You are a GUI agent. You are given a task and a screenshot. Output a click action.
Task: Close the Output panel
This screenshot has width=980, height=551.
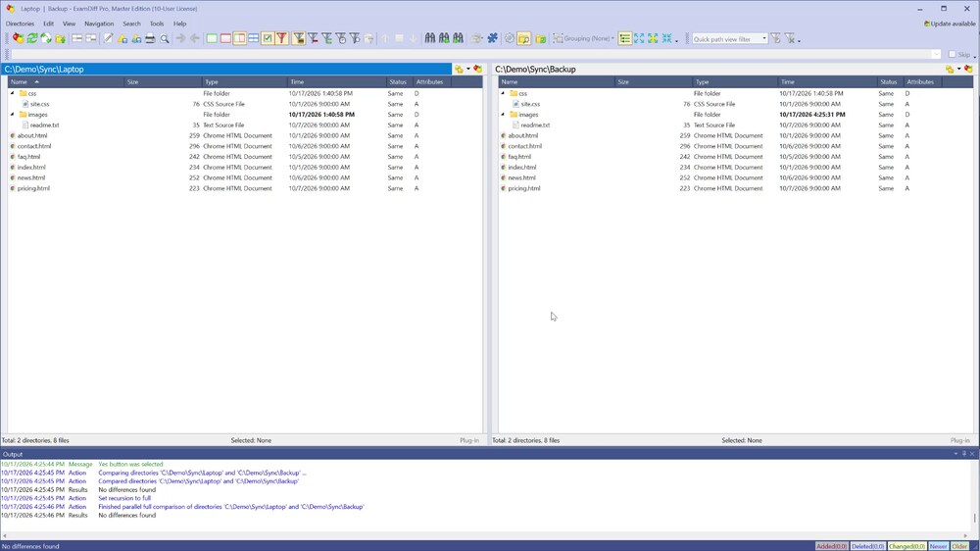click(x=972, y=454)
